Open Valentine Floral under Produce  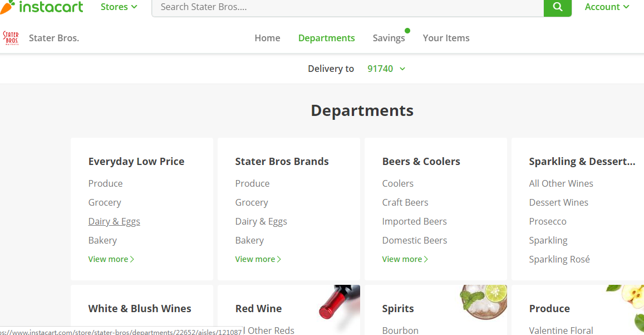click(x=561, y=331)
